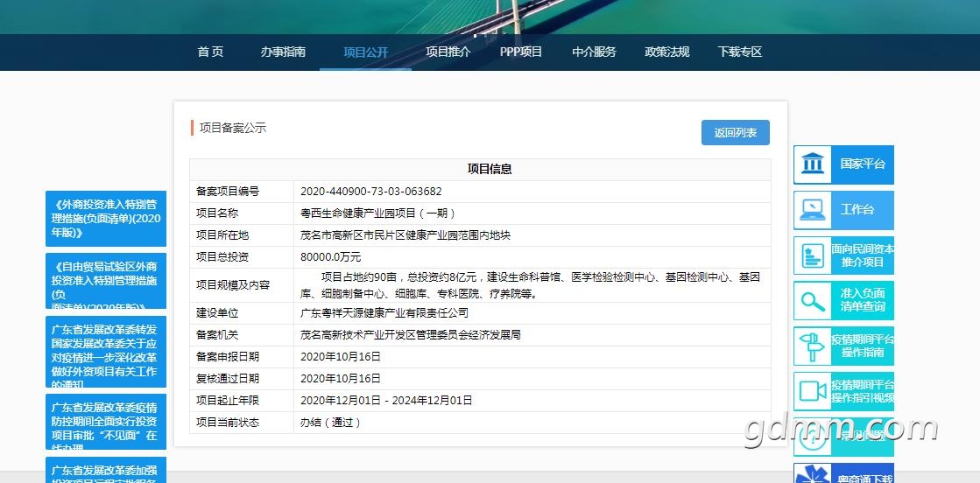Open the 首页 navigation item
The width and height of the screenshot is (980, 483).
210,52
